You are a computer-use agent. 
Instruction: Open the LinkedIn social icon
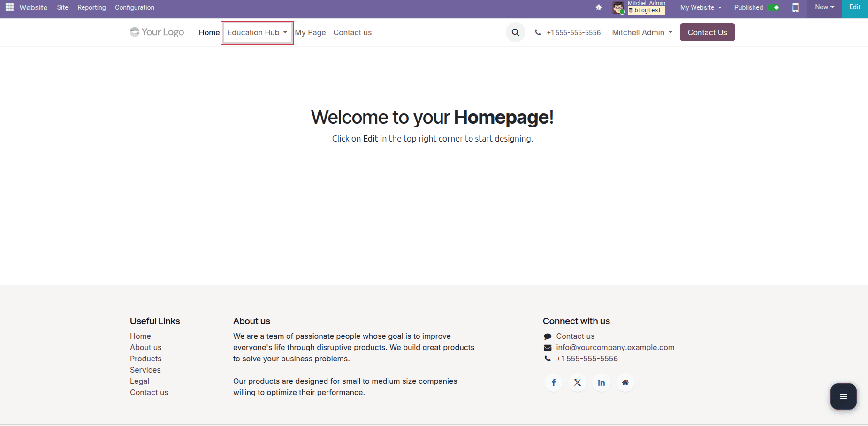[602, 382]
